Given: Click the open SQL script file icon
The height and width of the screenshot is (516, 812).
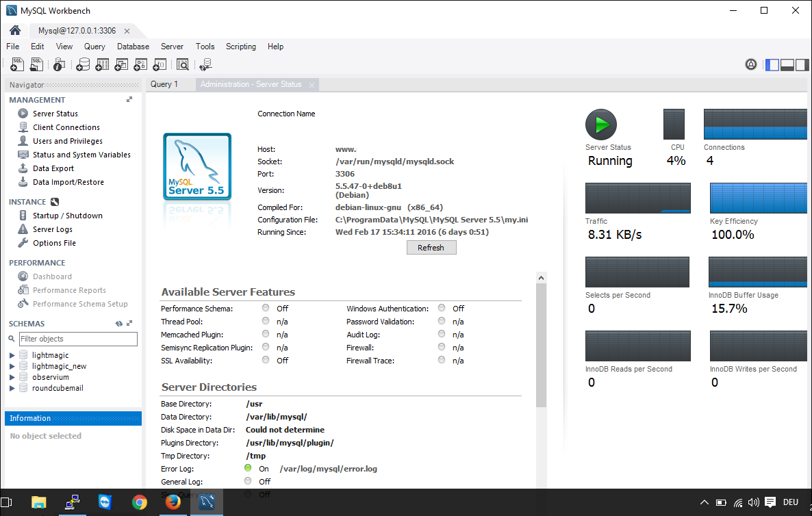Looking at the screenshot, I should click(36, 64).
